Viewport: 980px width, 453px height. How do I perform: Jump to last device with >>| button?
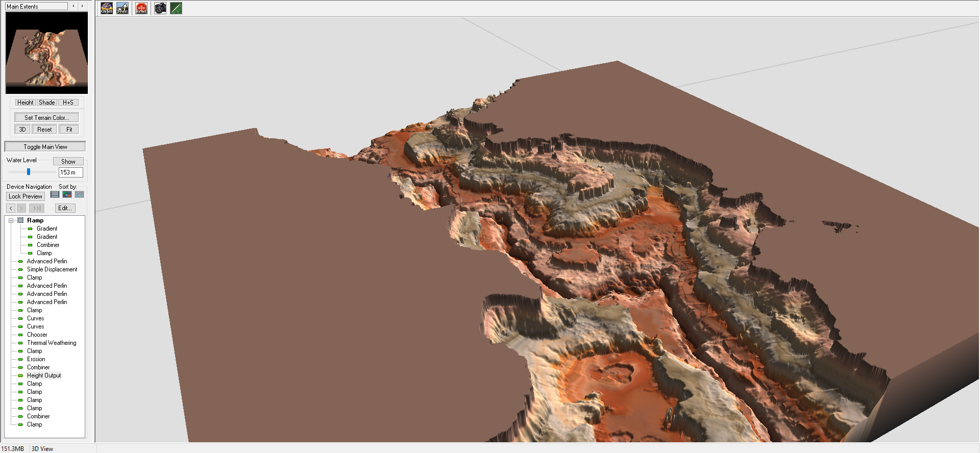(x=37, y=208)
